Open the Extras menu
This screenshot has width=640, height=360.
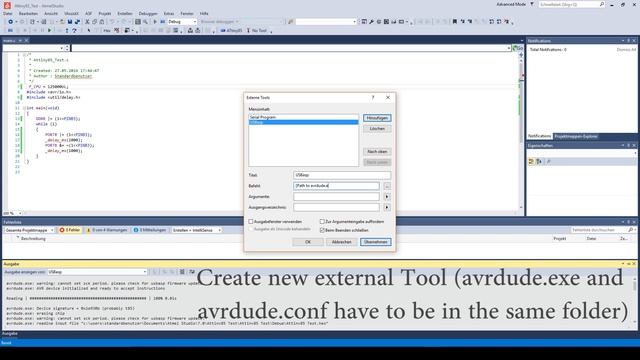[x=169, y=13]
